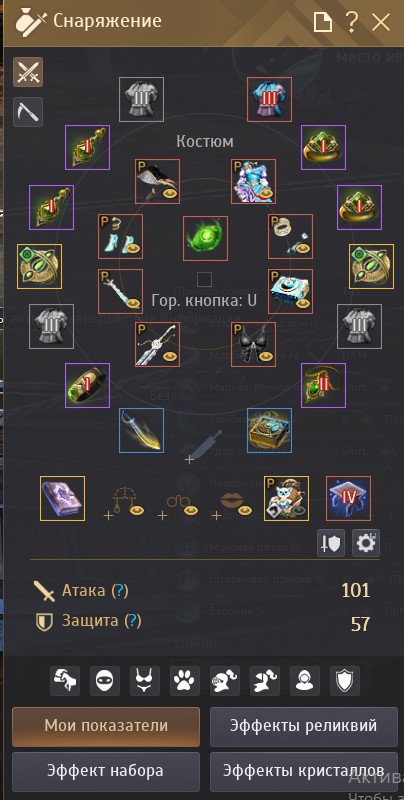Select the purple book slot at bottom left
Image resolution: width=404 pixels, height=800 pixels.
click(63, 498)
